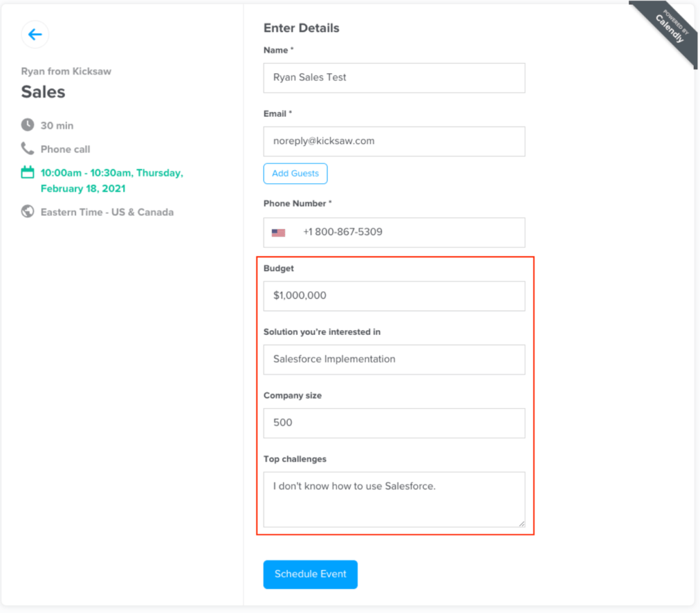Viewport: 700px width, 613px height.
Task: Click the '30 min' duration text
Action: point(57,126)
